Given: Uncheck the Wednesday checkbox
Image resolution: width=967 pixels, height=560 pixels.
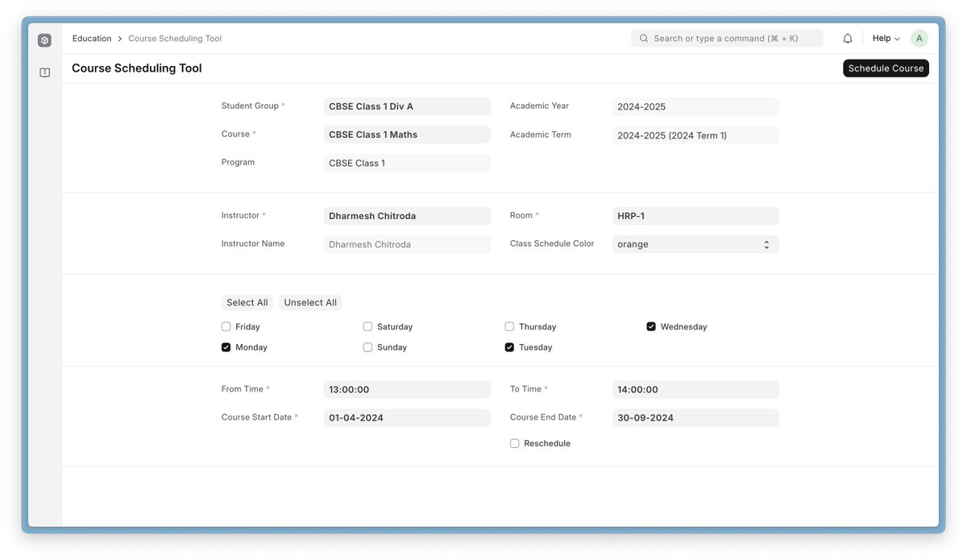Looking at the screenshot, I should [x=651, y=327].
